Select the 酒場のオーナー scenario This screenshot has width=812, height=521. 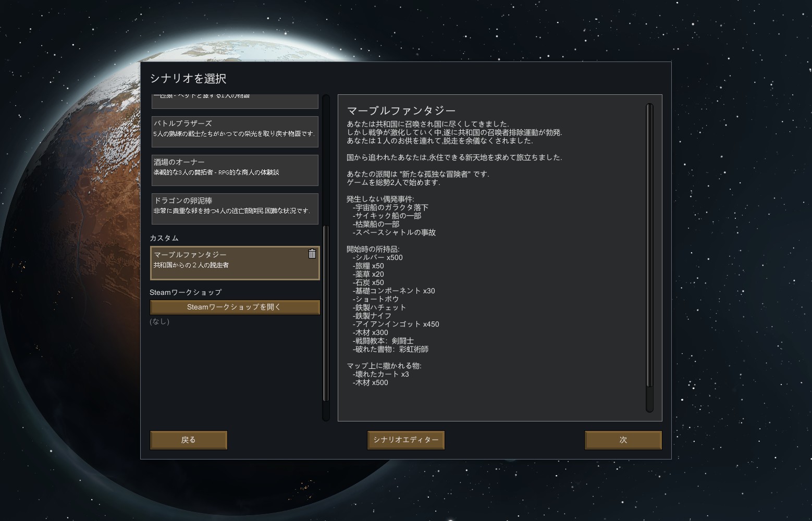coord(235,170)
